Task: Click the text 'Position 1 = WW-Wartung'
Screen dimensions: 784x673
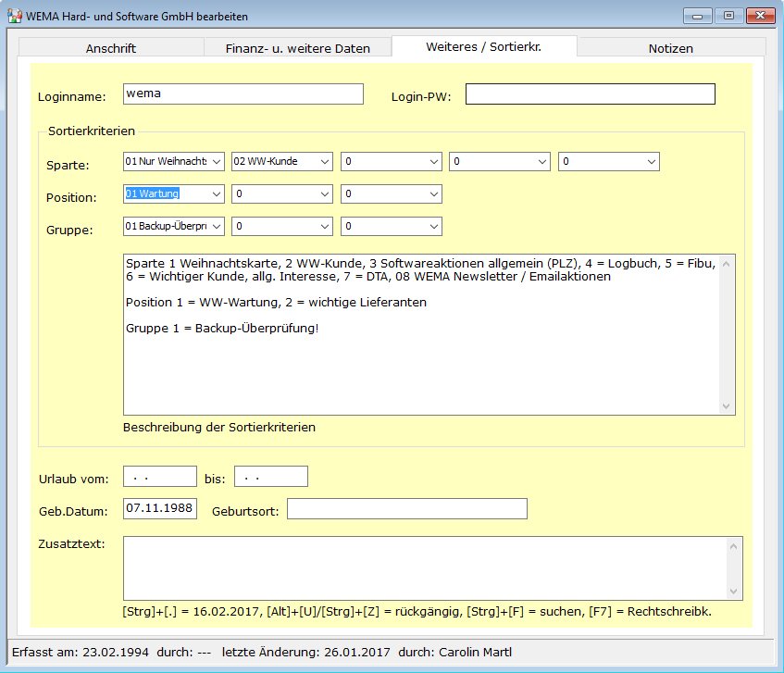Action: (x=203, y=303)
